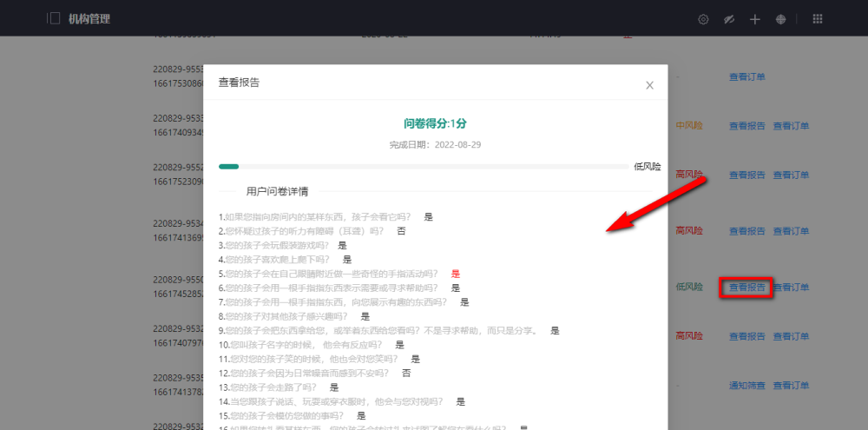The image size is (868, 430).
Task: Open 查看报告 in the background 低风险 row
Action: click(x=746, y=287)
